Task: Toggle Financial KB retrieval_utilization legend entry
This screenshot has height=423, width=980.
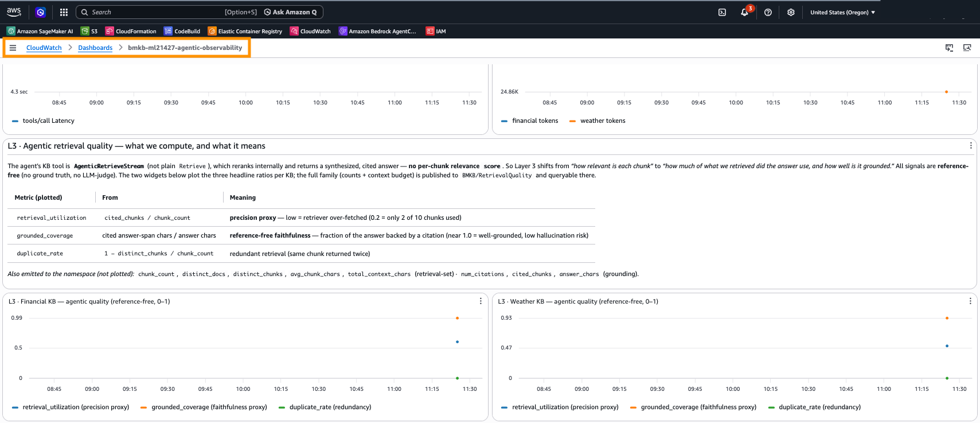Action: (70, 407)
